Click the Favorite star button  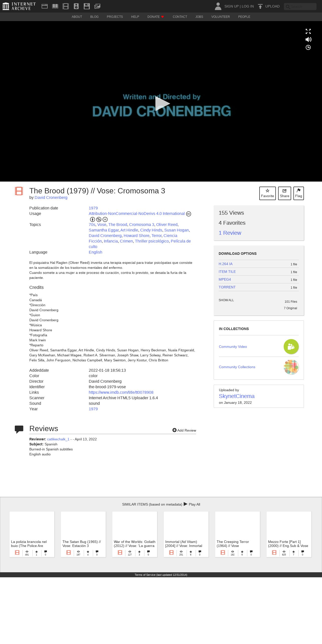pyautogui.click(x=268, y=193)
